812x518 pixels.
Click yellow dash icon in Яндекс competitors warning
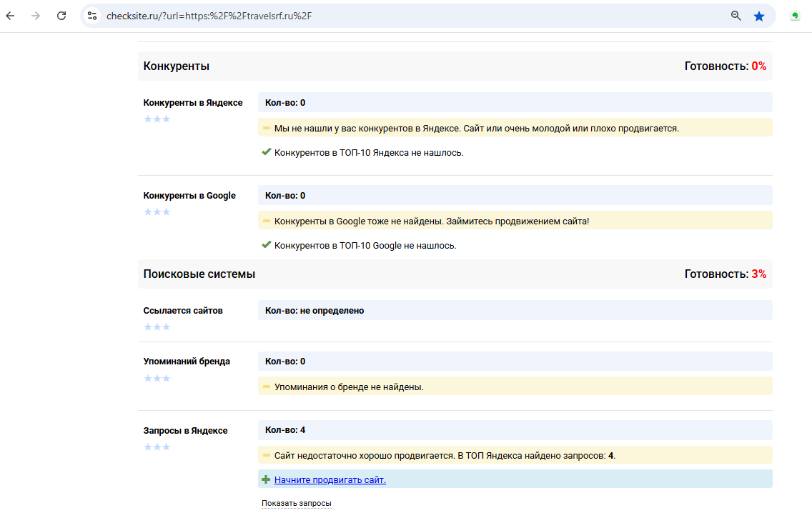266,128
